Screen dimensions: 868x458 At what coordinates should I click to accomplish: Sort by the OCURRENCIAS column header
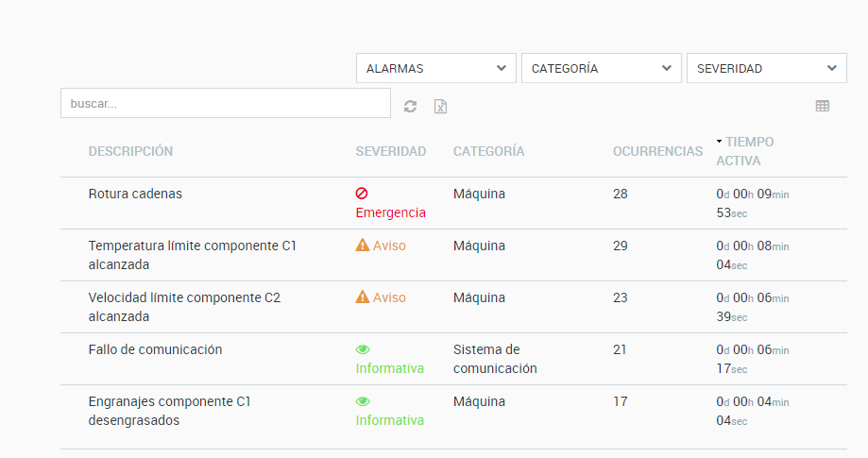click(x=657, y=151)
